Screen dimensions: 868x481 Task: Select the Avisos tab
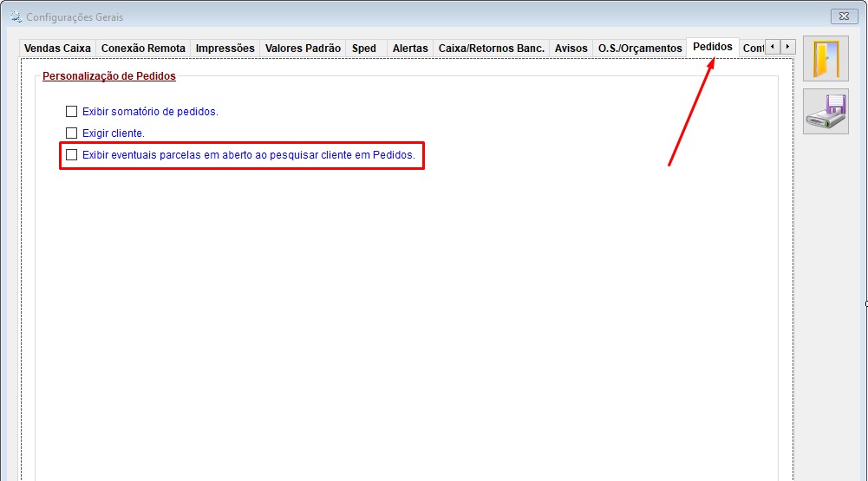tap(571, 49)
